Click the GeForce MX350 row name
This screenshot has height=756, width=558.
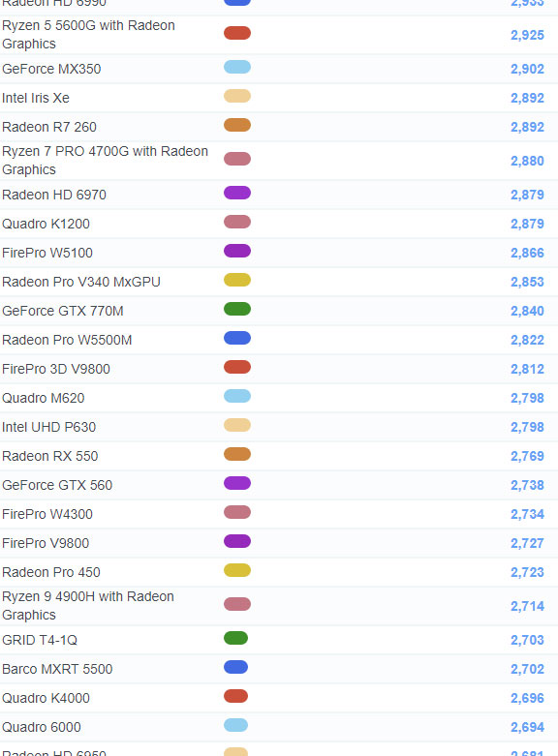pos(51,69)
